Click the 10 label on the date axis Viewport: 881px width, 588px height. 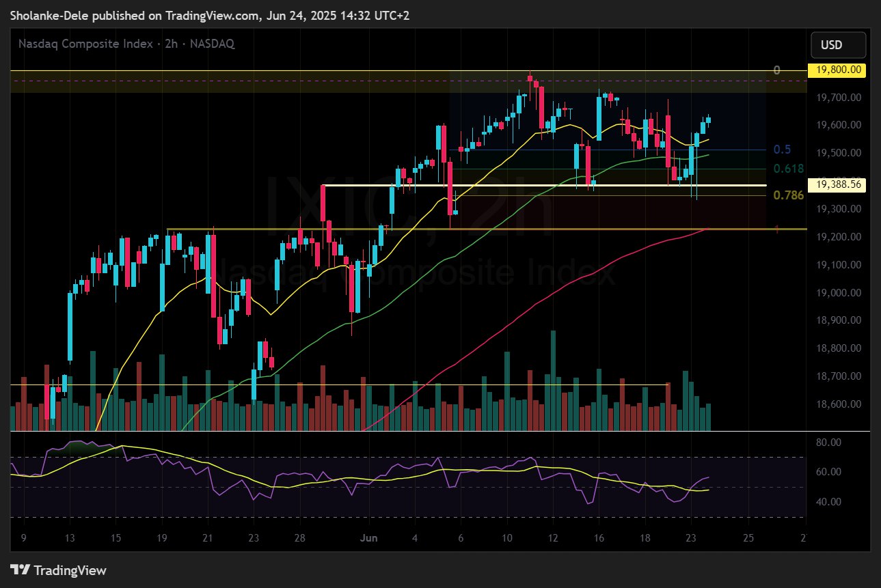(506, 538)
